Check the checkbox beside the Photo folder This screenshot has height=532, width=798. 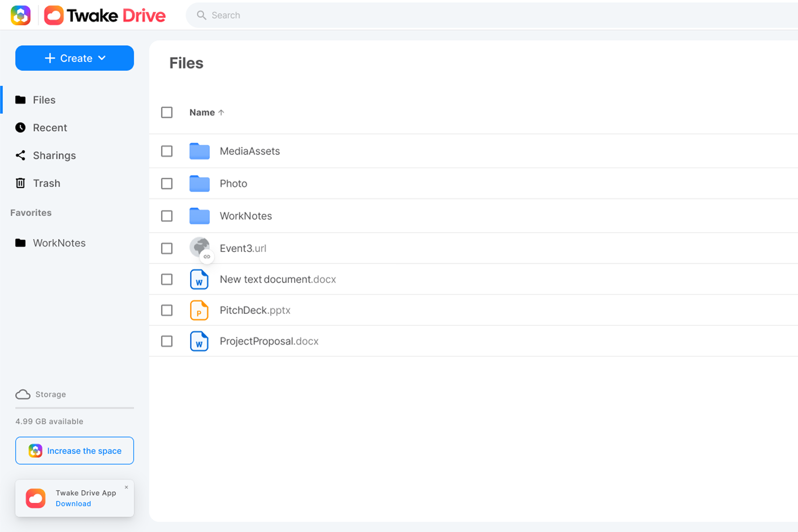coord(167,183)
